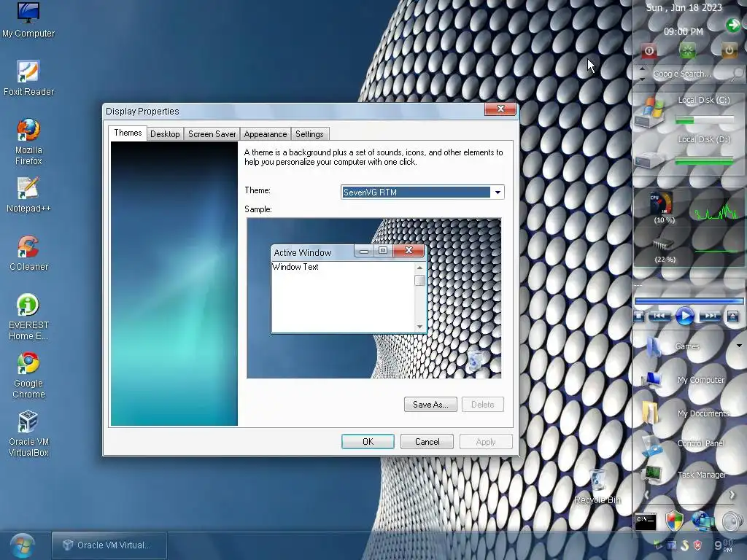This screenshot has height=560, width=747.
Task: Click the RAM chip icon in sidebar
Action: coord(662,245)
